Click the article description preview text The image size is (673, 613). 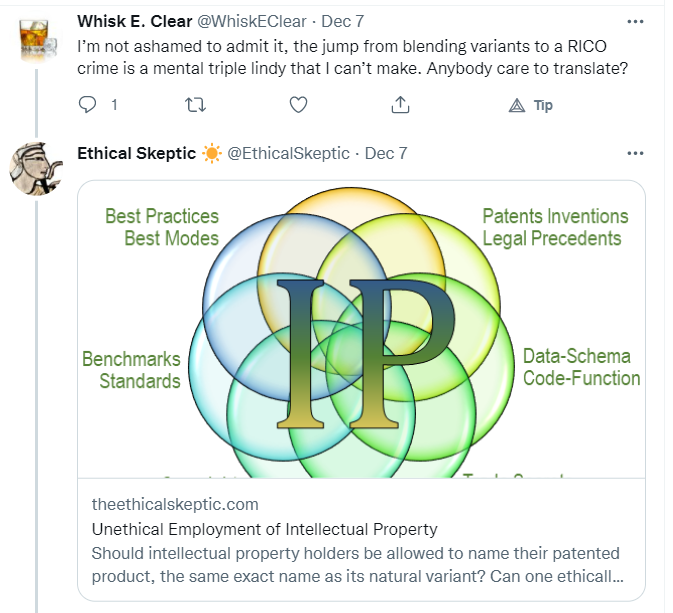[x=355, y=565]
